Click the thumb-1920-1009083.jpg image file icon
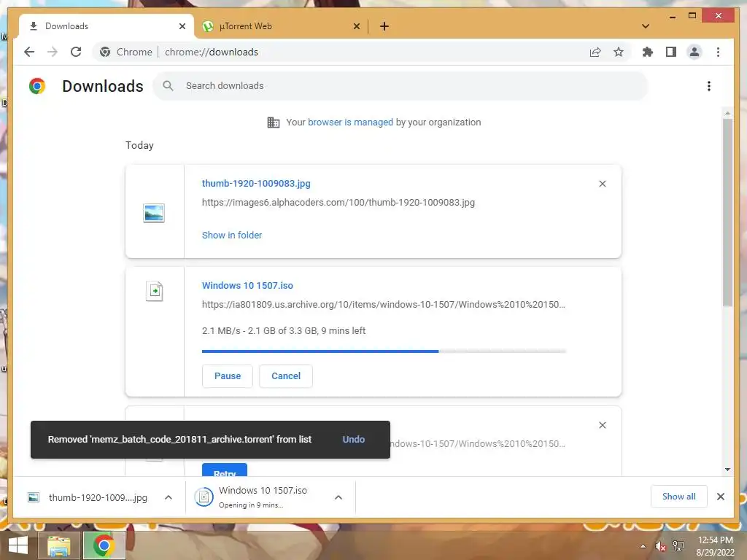This screenshot has width=747, height=560. [x=154, y=213]
